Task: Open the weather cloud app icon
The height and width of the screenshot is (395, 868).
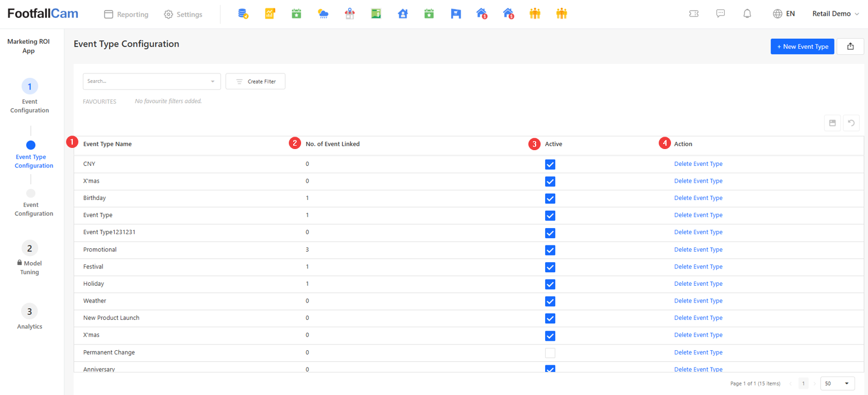Action: point(323,14)
